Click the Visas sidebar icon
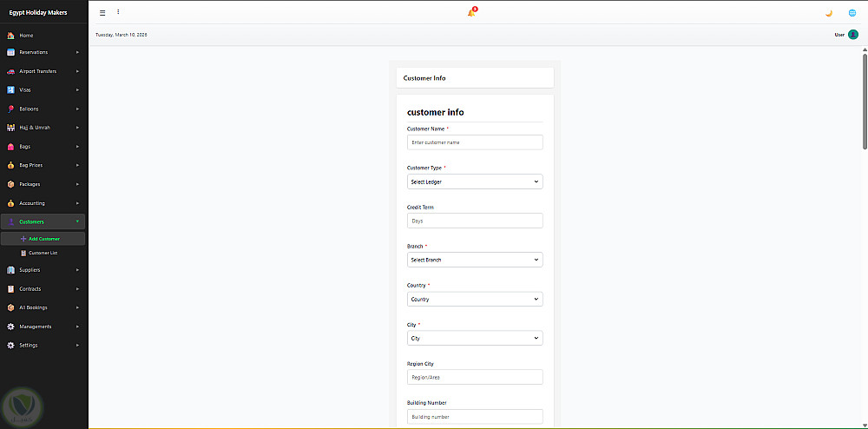 [x=10, y=90]
